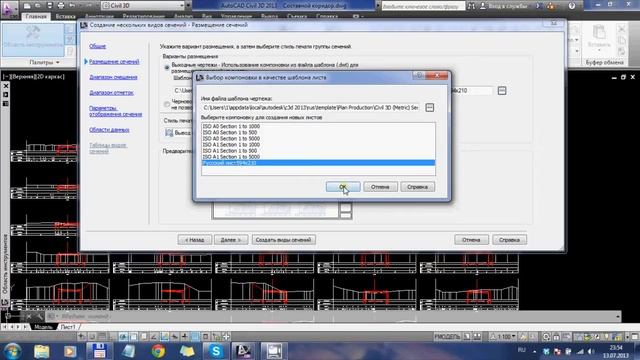Open workspace switching gear icon in status bar

tap(546, 337)
